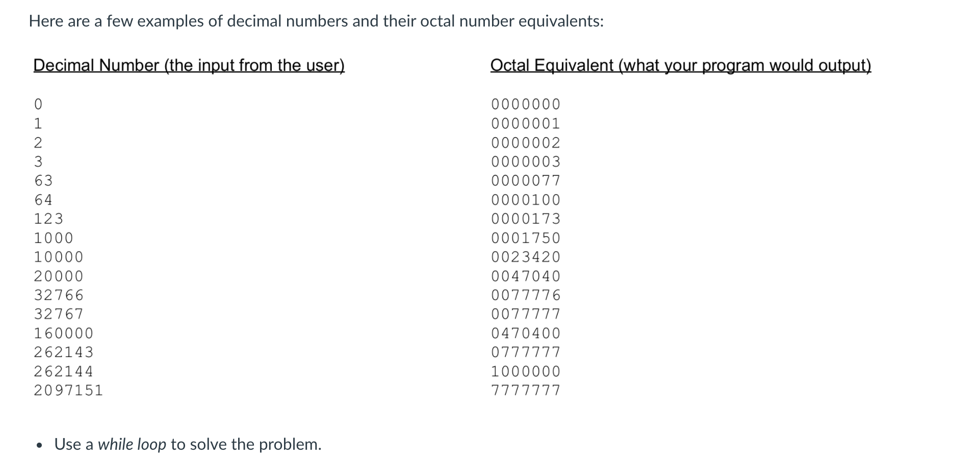The height and width of the screenshot is (462, 980).
Task: Click the 'Octal Equivalent' column heading
Action: [680, 65]
